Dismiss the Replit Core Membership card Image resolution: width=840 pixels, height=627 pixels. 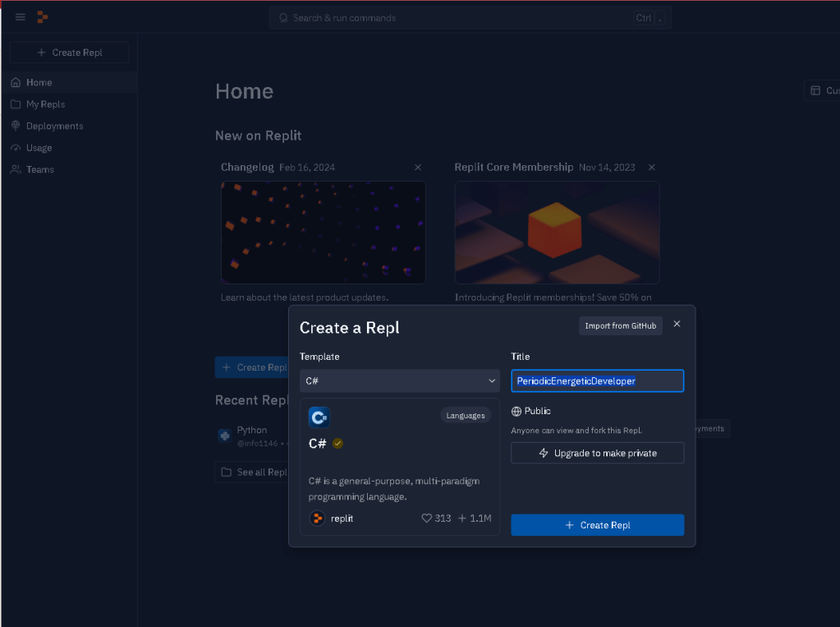point(651,168)
